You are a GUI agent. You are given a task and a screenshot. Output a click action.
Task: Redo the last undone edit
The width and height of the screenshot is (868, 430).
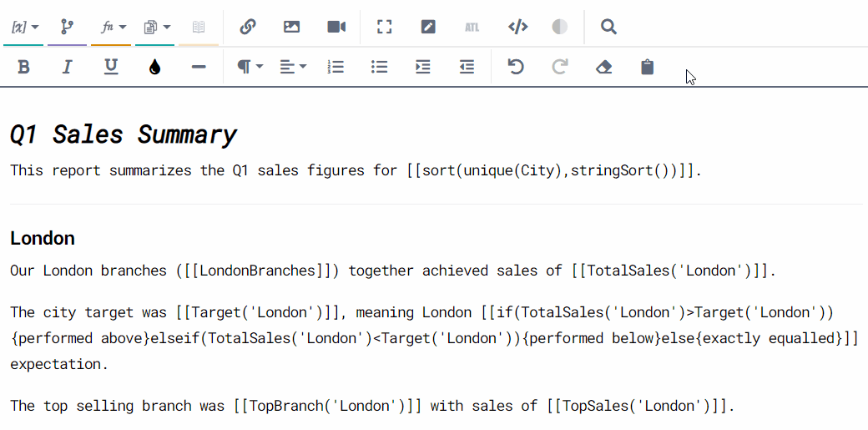pyautogui.click(x=560, y=67)
